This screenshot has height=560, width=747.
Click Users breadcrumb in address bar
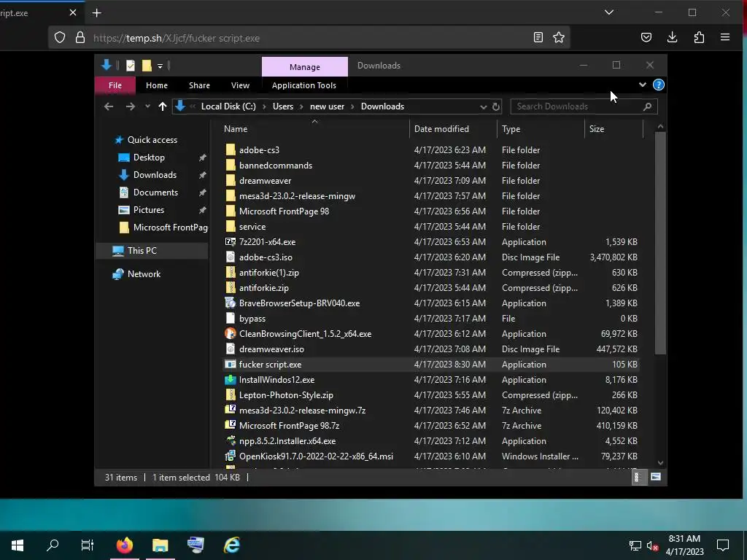[283, 106]
